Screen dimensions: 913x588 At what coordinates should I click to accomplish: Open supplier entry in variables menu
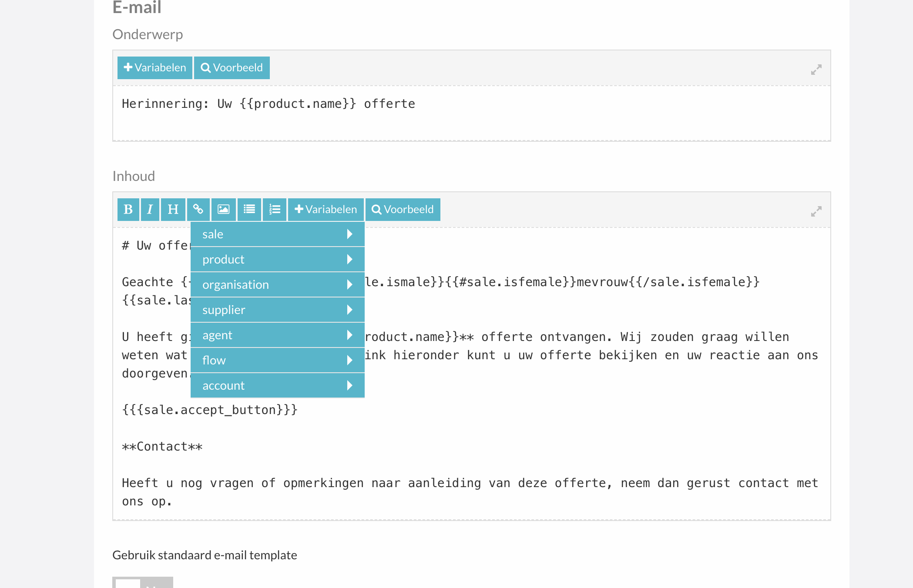[277, 310]
